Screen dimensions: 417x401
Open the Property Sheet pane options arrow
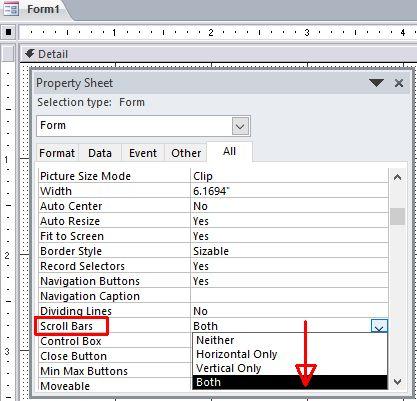[x=376, y=83]
